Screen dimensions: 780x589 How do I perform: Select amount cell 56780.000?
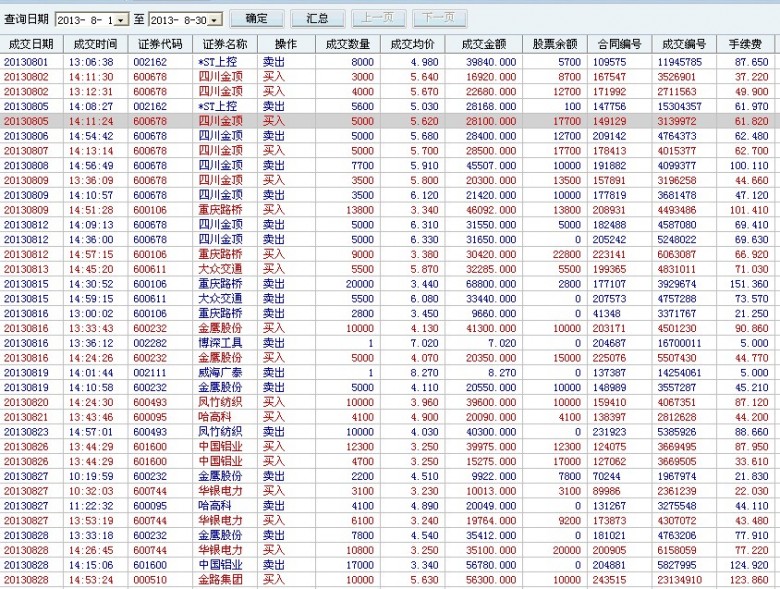pyautogui.click(x=491, y=566)
